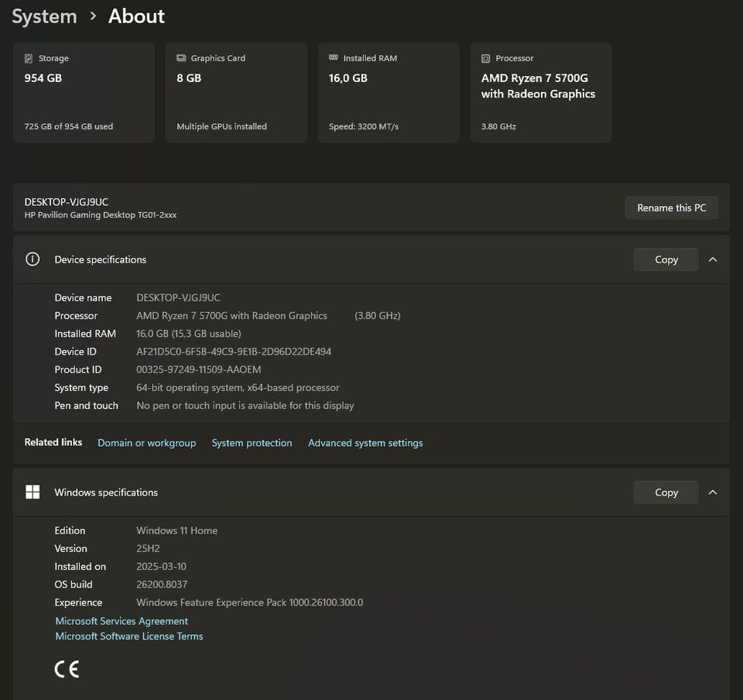This screenshot has width=743, height=700.
Task: Collapse the Windows specifications section
Action: 713,492
